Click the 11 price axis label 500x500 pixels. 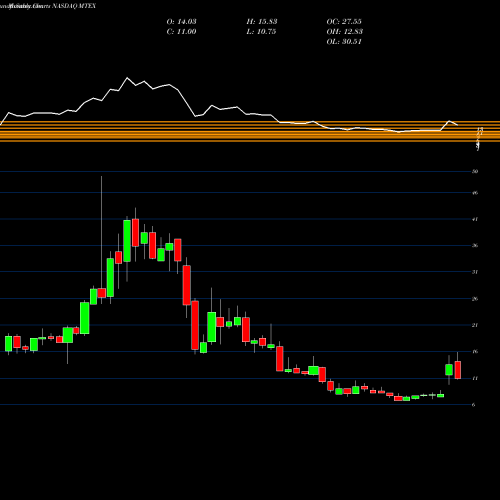[475, 378]
